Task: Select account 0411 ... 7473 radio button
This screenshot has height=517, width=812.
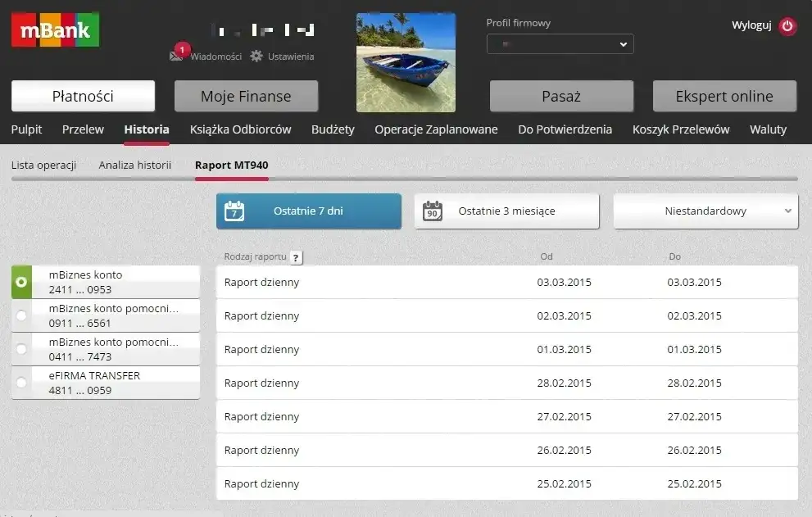Action: tap(21, 349)
